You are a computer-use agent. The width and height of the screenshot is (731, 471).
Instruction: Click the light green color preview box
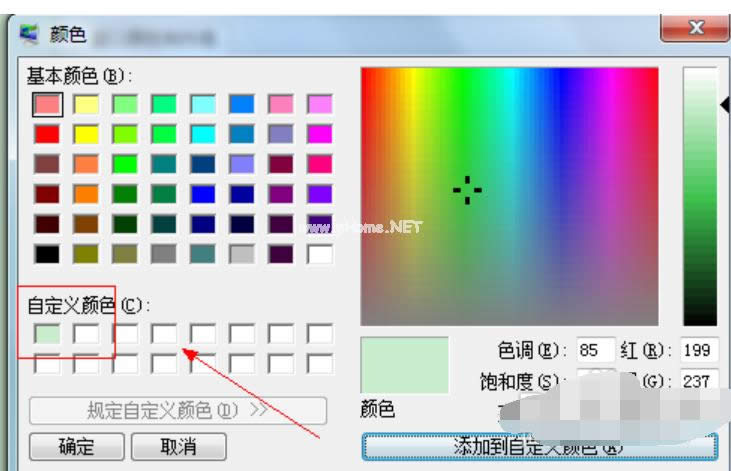404,364
